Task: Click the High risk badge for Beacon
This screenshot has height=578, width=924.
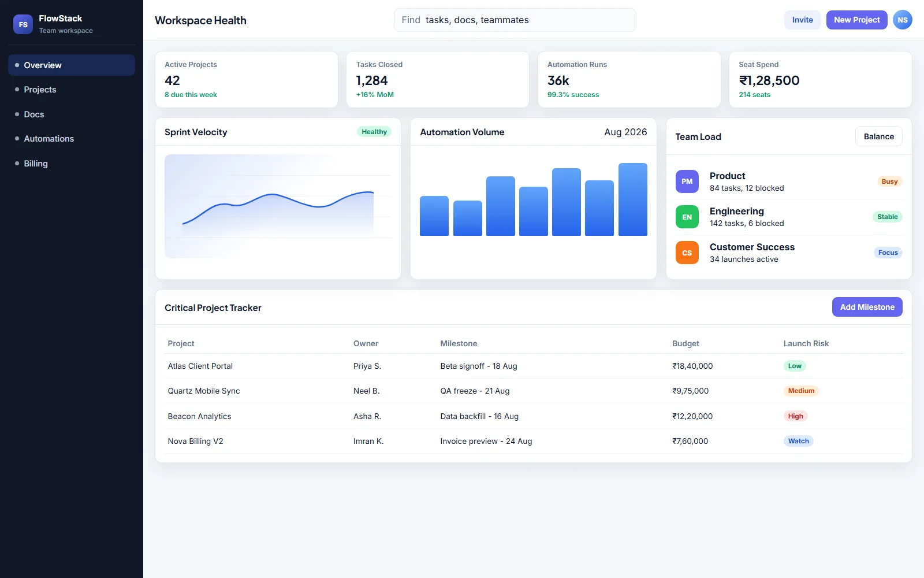Action: (795, 416)
